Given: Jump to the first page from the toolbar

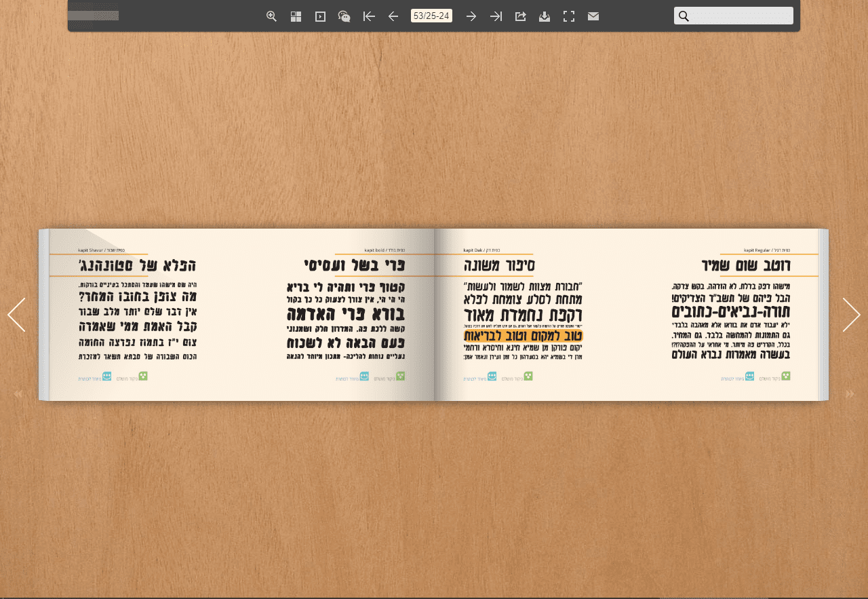Looking at the screenshot, I should pyautogui.click(x=369, y=16).
